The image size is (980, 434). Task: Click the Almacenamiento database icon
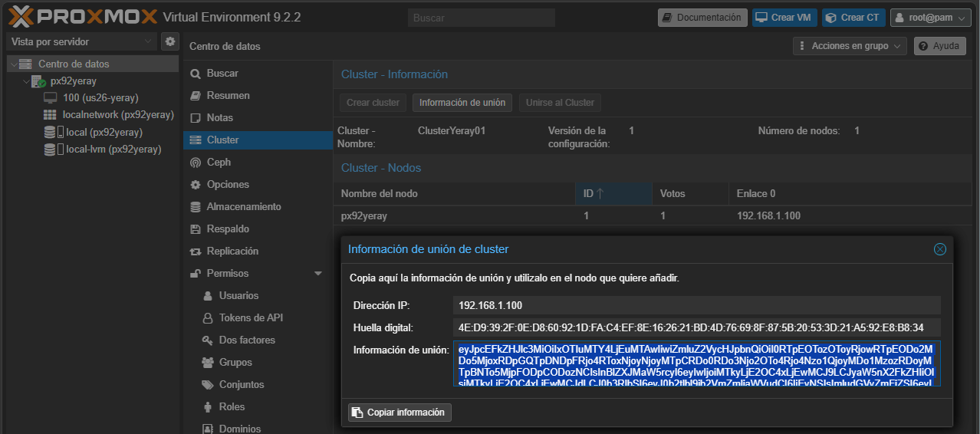tap(195, 207)
